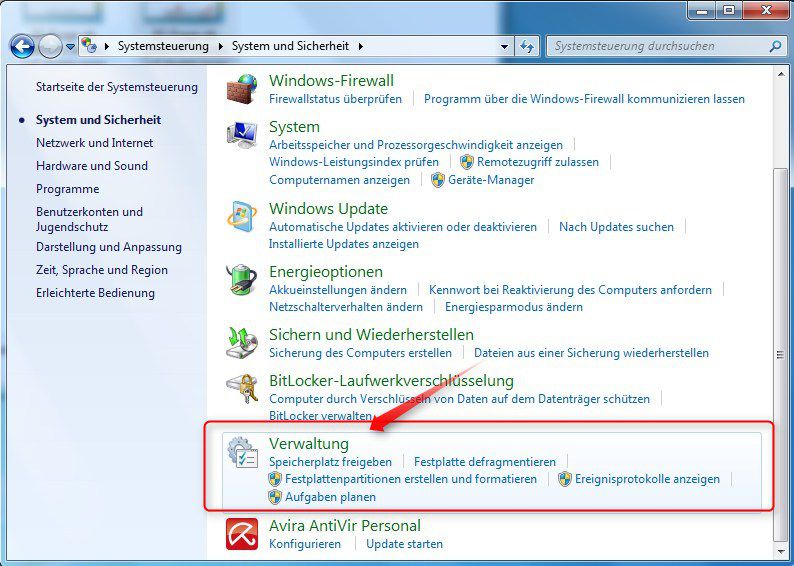Click the BitLocker drive and keys icon
794x566 pixels.
[242, 388]
